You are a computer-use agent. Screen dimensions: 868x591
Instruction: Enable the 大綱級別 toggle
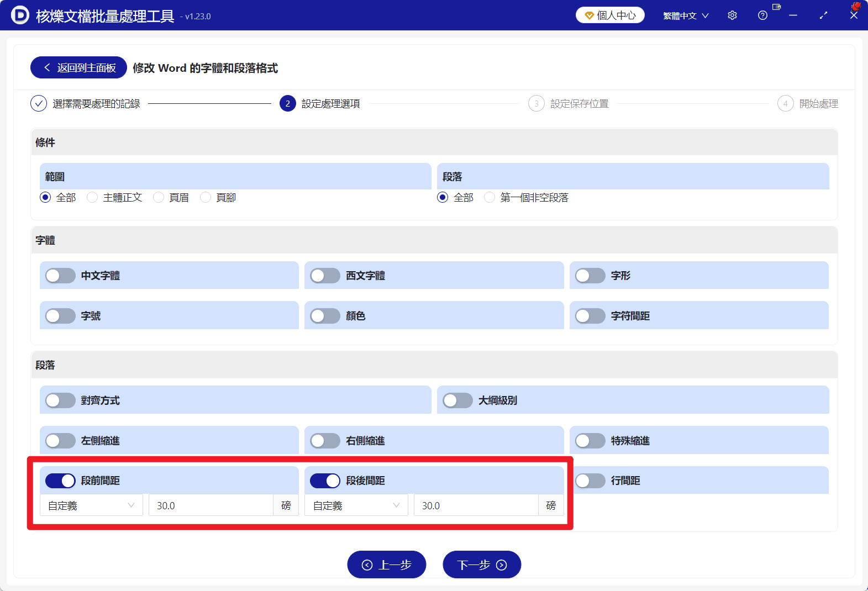tap(457, 400)
